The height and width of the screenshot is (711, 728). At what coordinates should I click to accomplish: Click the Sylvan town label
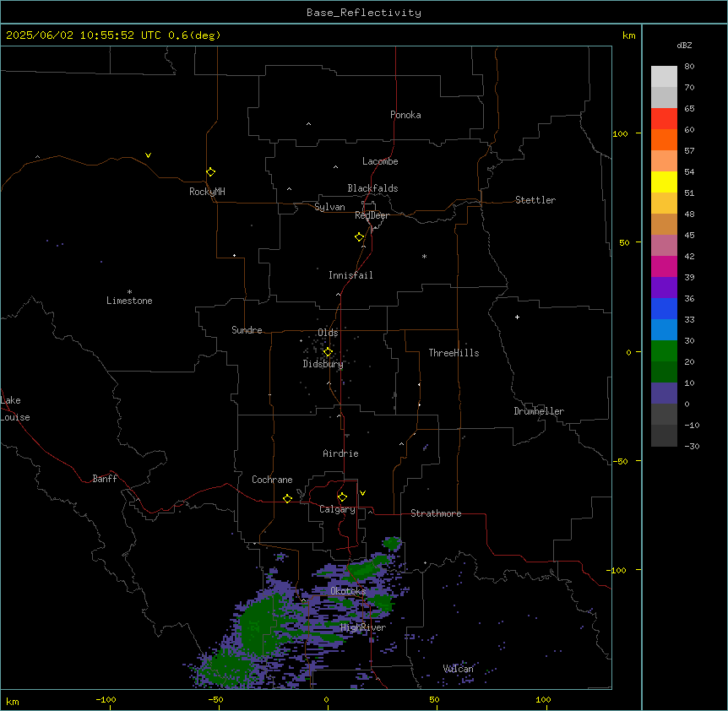[329, 207]
